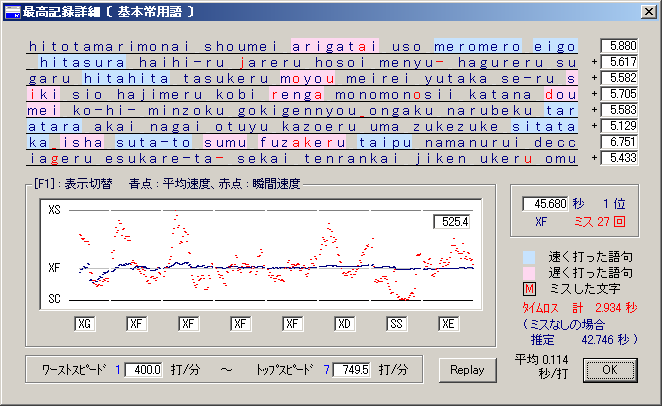
Task: Click the SS grade box under the graph
Action: coord(398,324)
